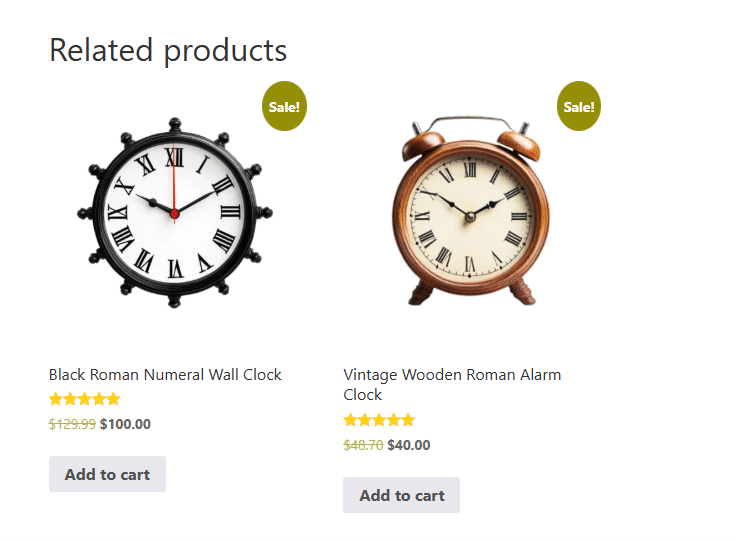This screenshot has width=736, height=541.
Task: Click the Related products heading
Action: (x=168, y=50)
